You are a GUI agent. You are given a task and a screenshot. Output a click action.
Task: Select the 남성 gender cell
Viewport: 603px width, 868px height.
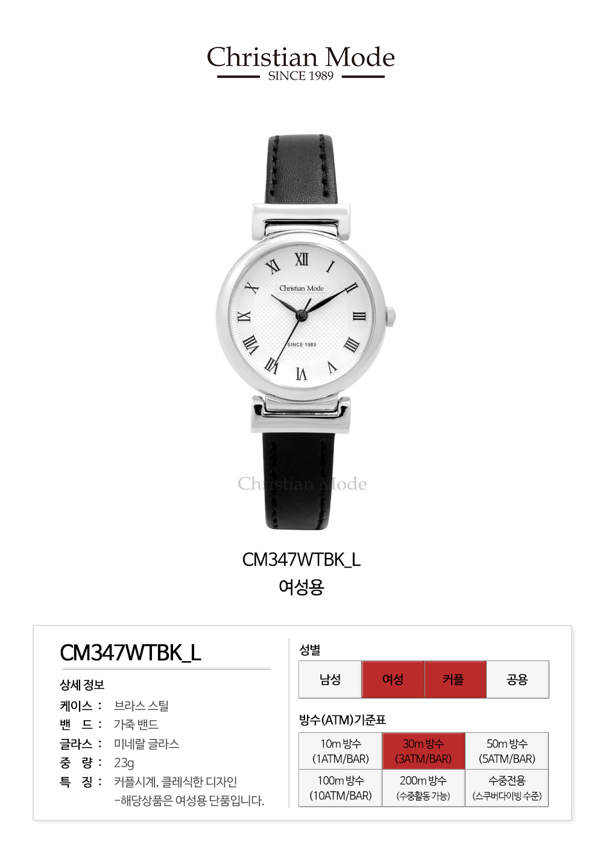pyautogui.click(x=330, y=679)
